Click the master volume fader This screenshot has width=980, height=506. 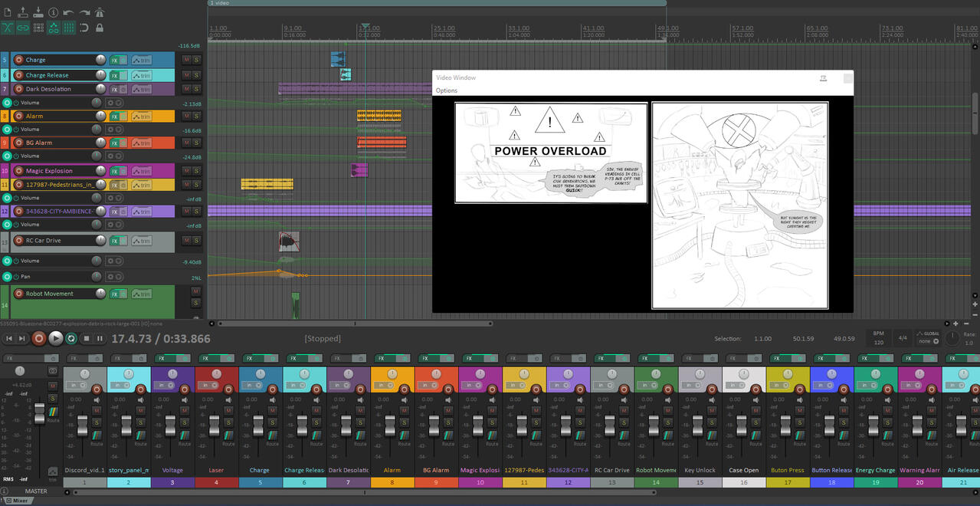pyautogui.click(x=39, y=414)
